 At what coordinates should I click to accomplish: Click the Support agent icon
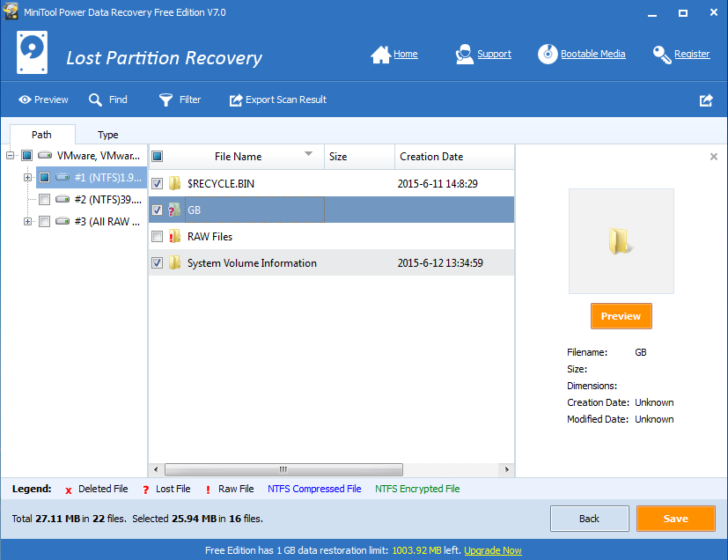pyautogui.click(x=464, y=55)
